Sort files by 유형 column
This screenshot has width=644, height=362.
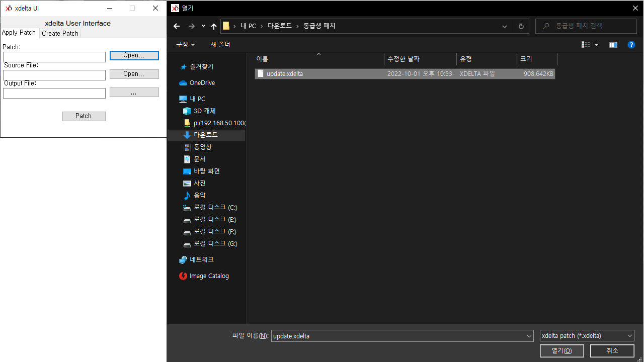tap(487, 59)
